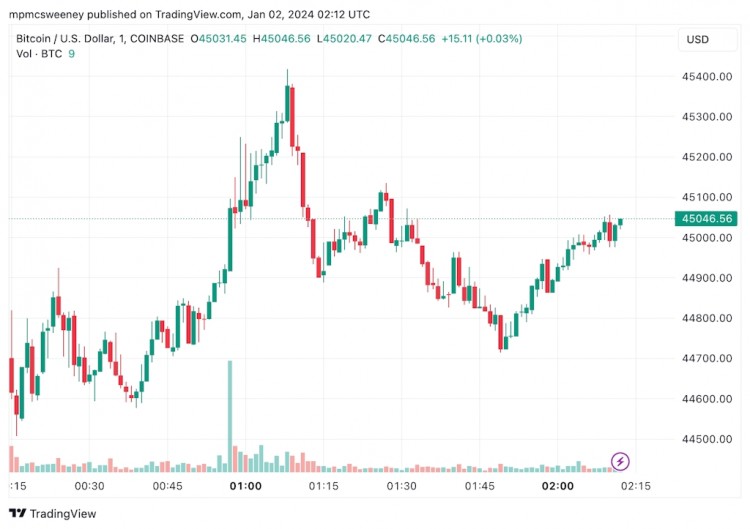Click the 01:30 time axis label
Image resolution: width=750 pixels, height=529 pixels.
[401, 486]
